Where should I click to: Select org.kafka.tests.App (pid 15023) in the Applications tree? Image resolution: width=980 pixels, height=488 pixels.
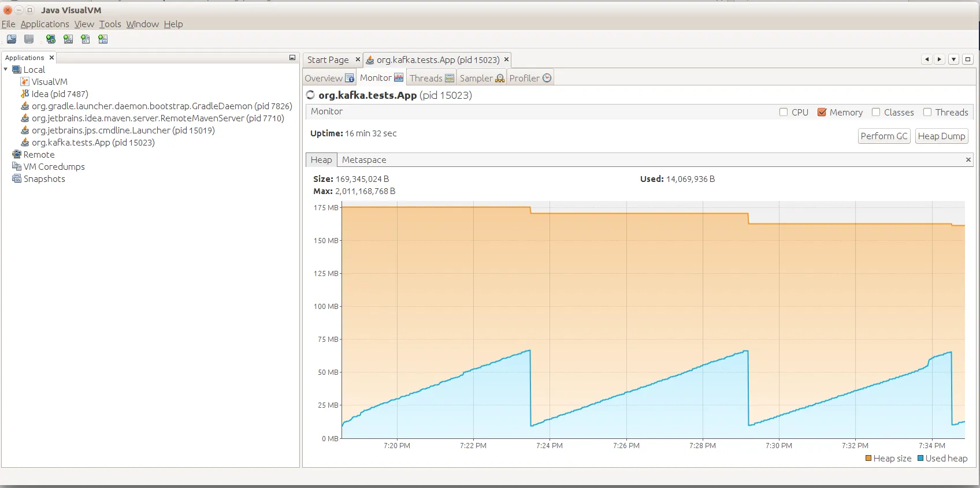click(x=93, y=143)
